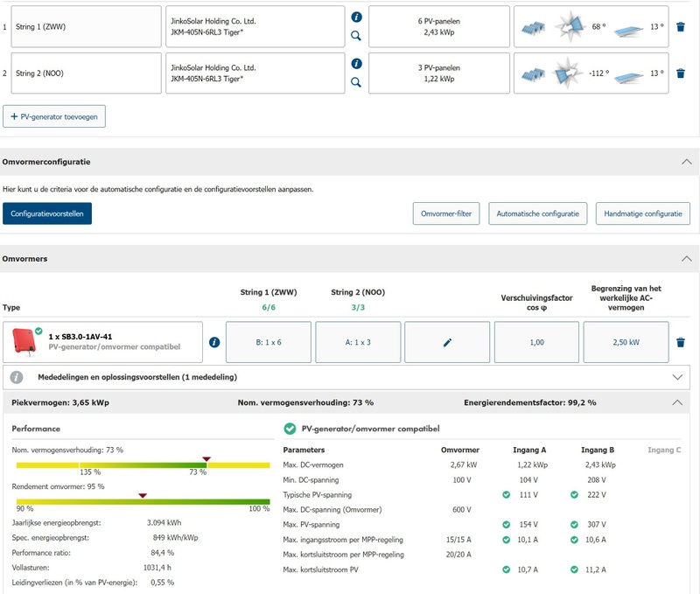The height and width of the screenshot is (594, 700).
Task: Click the pencil edit icon for inverter
Action: [x=446, y=343]
